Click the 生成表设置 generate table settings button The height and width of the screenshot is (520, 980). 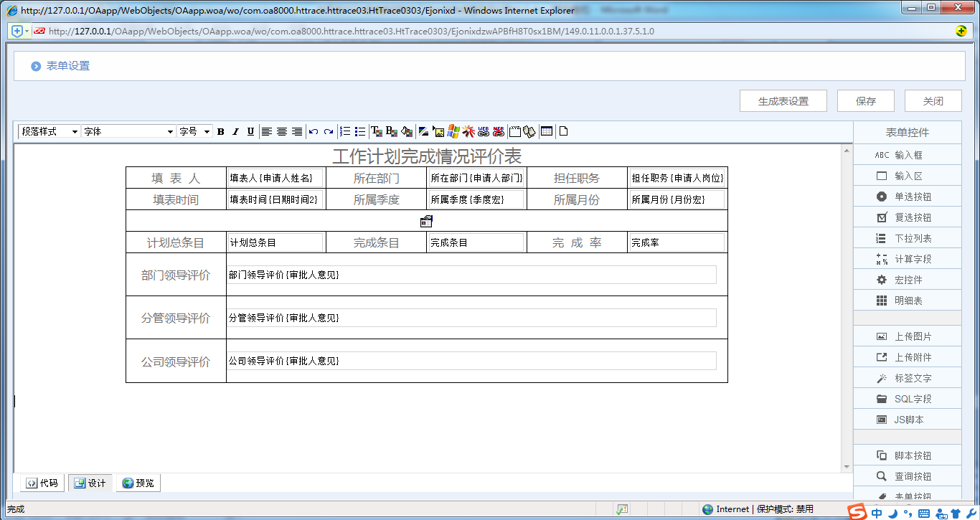[783, 100]
